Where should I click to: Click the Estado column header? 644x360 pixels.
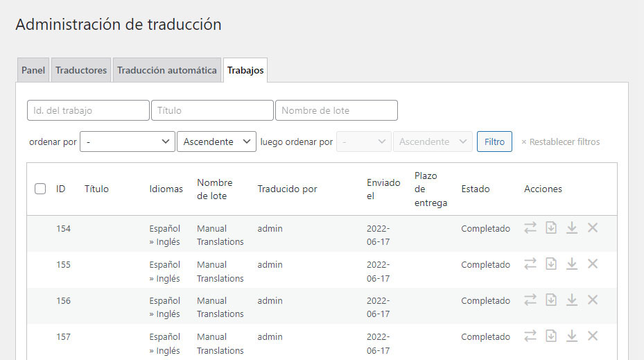point(475,189)
